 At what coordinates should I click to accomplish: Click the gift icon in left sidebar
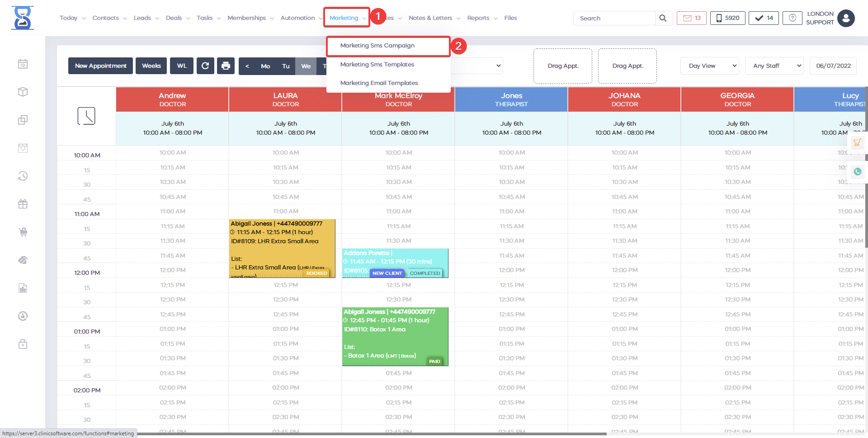[x=23, y=204]
